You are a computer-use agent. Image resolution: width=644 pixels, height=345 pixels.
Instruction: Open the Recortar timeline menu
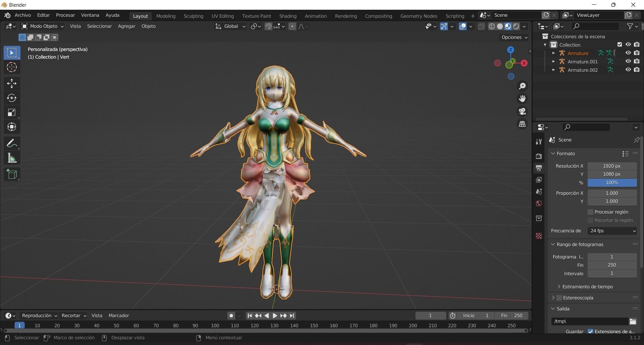pyautogui.click(x=73, y=315)
